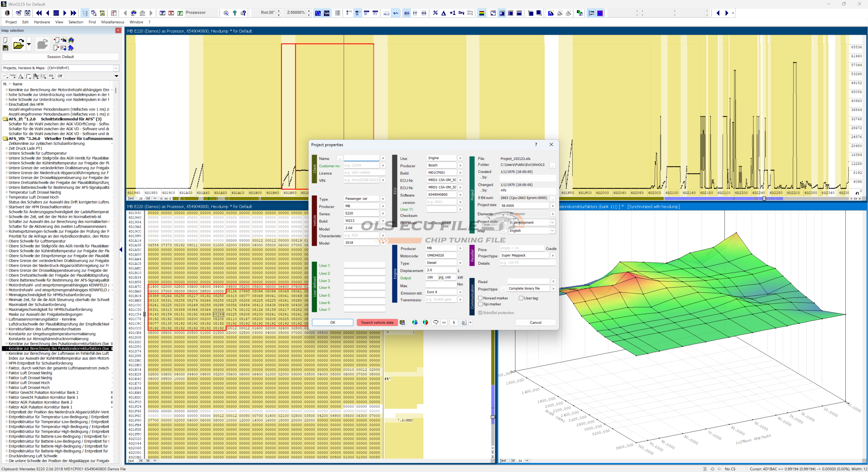Click the HI LO byte order icon
This screenshot has width=868, height=472.
[x=386, y=13]
